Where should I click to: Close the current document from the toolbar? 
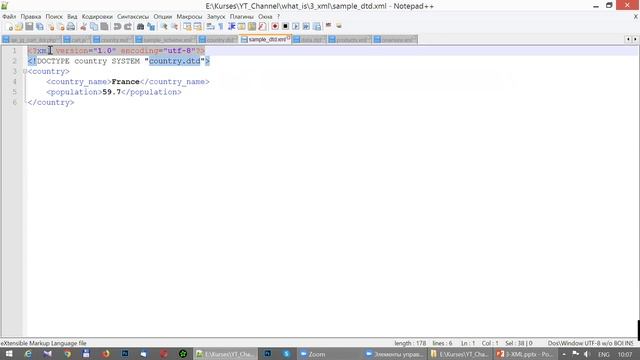point(51,27)
